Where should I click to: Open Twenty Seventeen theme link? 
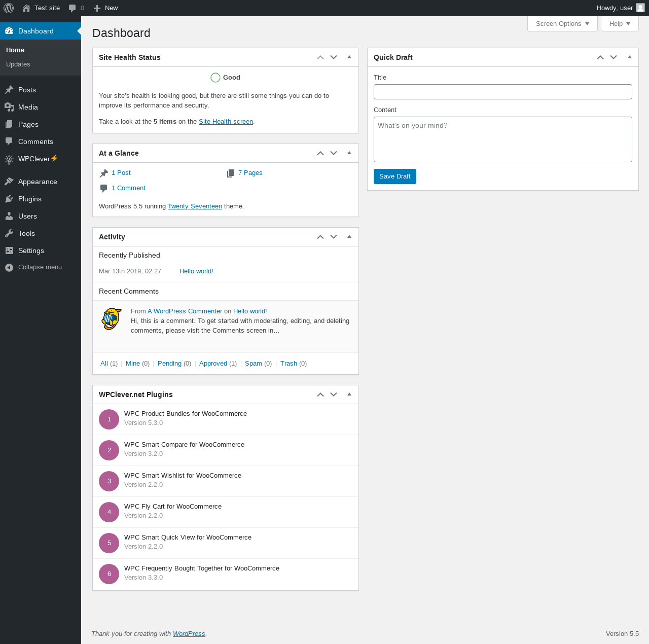195,206
